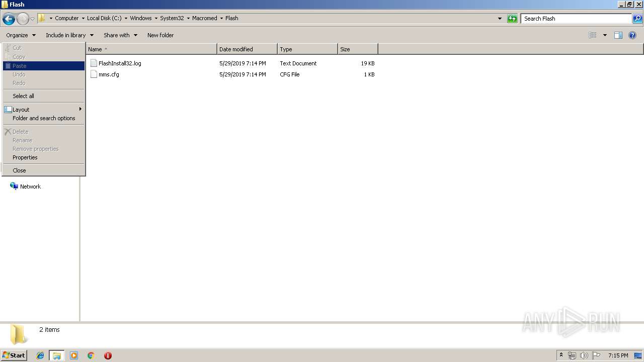
Task: Choose Close in Organize menu
Action: 44,170
